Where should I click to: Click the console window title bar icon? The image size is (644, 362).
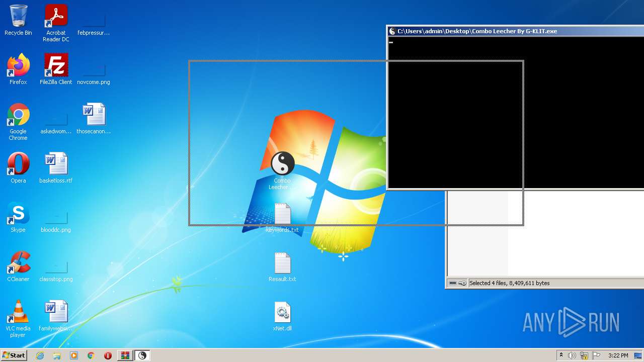click(392, 31)
